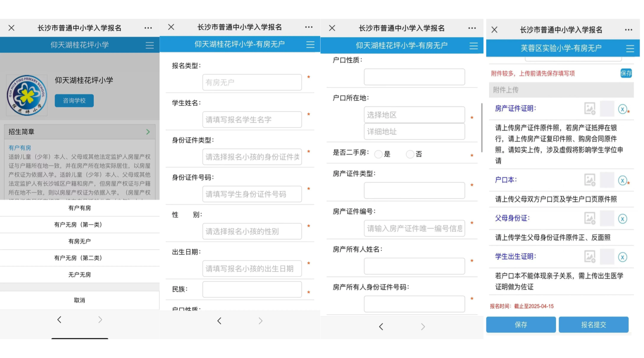Open hamburger menu in 仰天湖桂花坪小学 header
Image resolution: width=644 pixels, height=358 pixels.
tap(150, 45)
